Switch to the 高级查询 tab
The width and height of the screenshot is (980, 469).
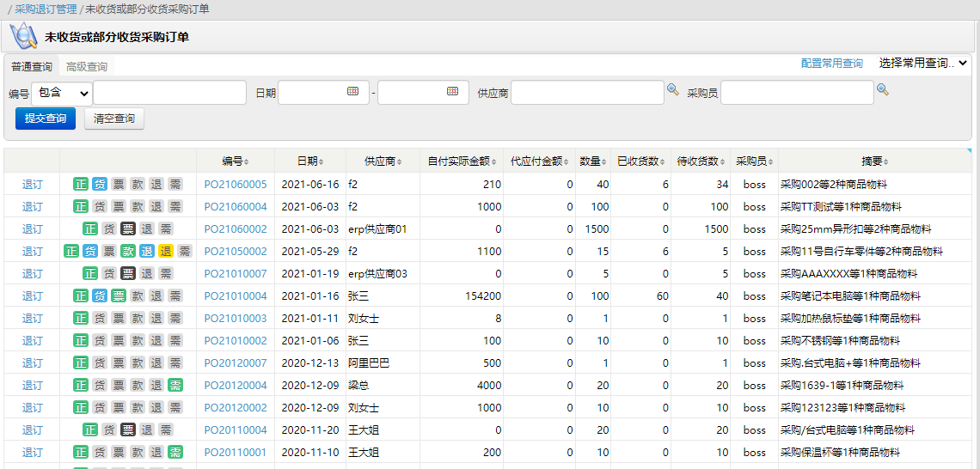(x=87, y=67)
